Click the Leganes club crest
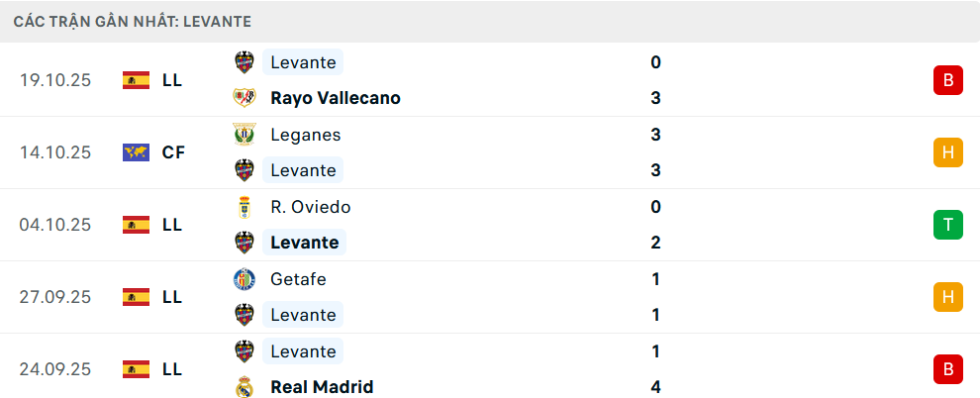This screenshot has height=398, width=980. pos(244,135)
